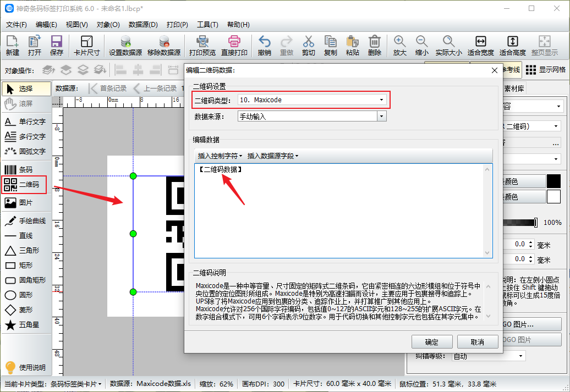Click 移除数据源 toolbar icon
Screen dimensions: 570x392
(164, 46)
